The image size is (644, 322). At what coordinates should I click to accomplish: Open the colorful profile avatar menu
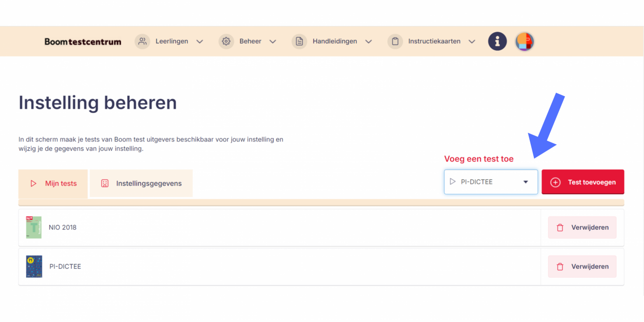point(524,41)
